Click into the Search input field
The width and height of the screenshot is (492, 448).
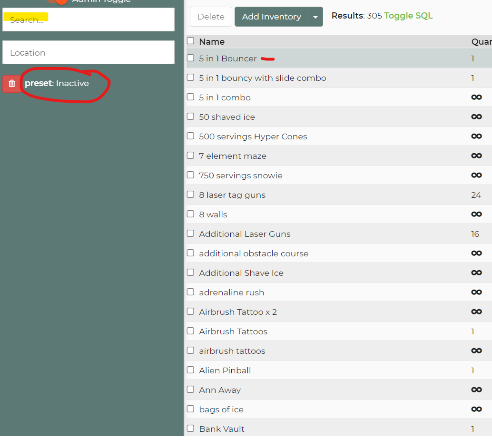(89, 20)
